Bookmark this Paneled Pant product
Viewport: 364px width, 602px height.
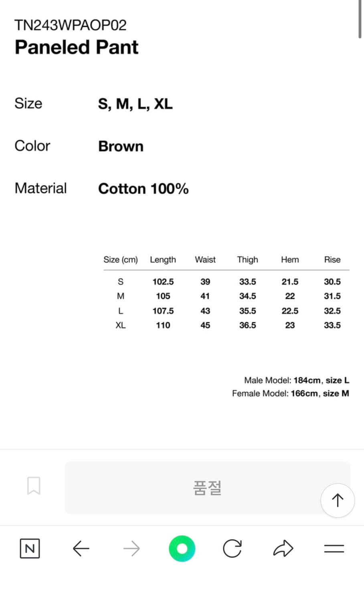pos(34,486)
